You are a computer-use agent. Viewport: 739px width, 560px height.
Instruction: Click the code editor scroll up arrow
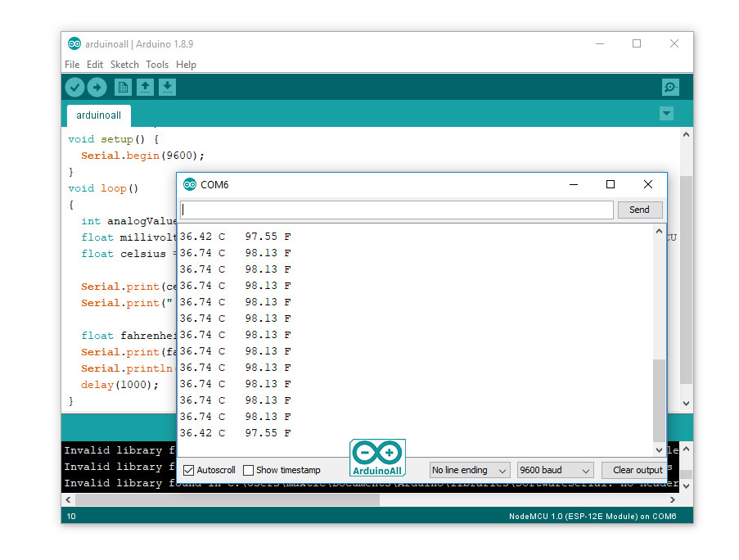686,135
